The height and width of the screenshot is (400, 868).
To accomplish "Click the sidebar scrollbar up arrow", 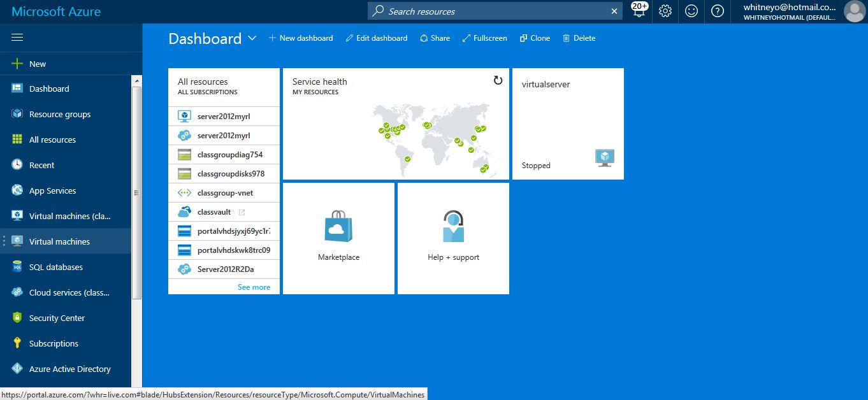I will click(x=136, y=80).
